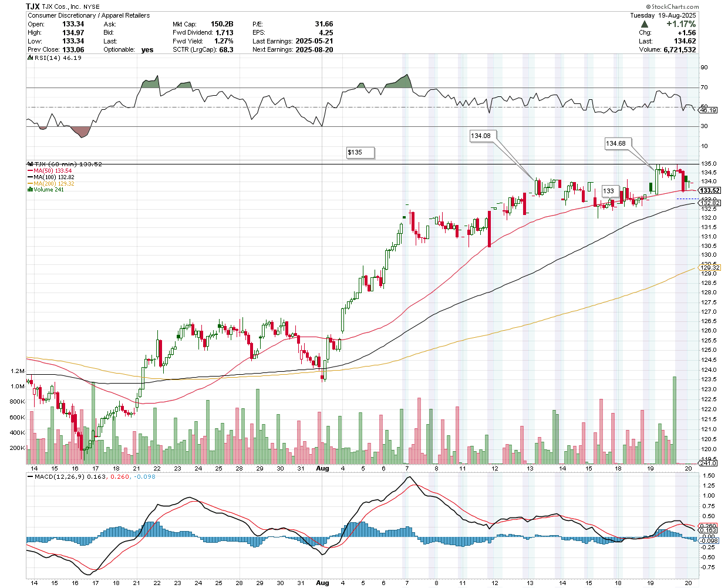Select the TJX (60 min) price legend
This screenshot has height=588, width=728.
pyautogui.click(x=68, y=164)
